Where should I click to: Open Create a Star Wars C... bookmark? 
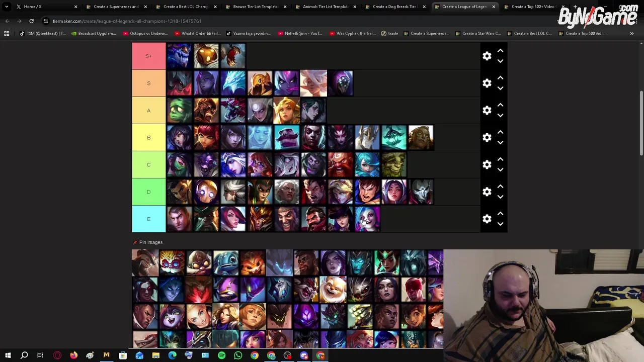[478, 34]
